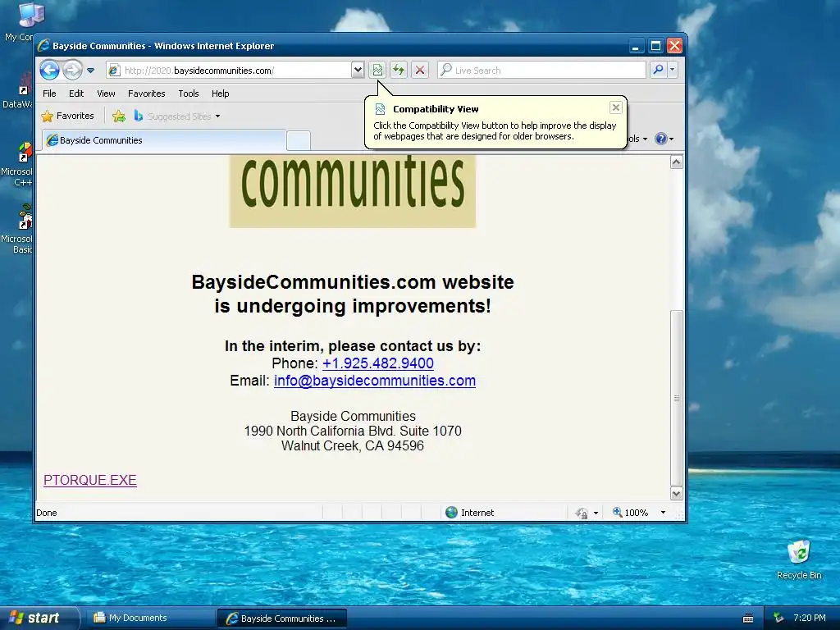
Task: Click the Add to Favorites Bar icon
Action: (119, 116)
